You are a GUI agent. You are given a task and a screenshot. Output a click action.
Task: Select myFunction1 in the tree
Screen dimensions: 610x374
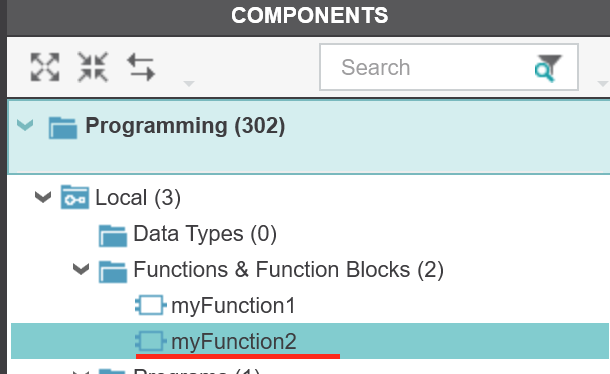[x=233, y=306]
